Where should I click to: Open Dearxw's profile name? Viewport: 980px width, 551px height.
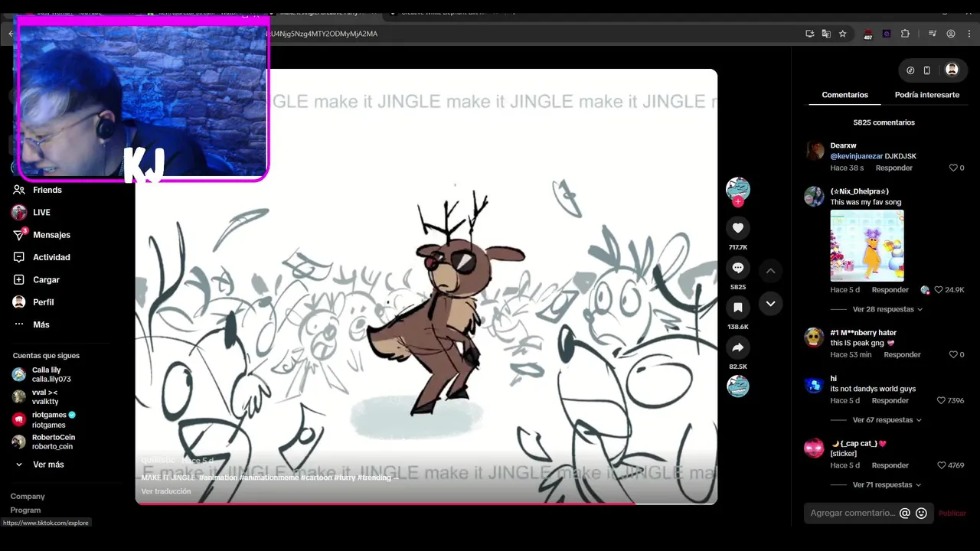tap(843, 145)
